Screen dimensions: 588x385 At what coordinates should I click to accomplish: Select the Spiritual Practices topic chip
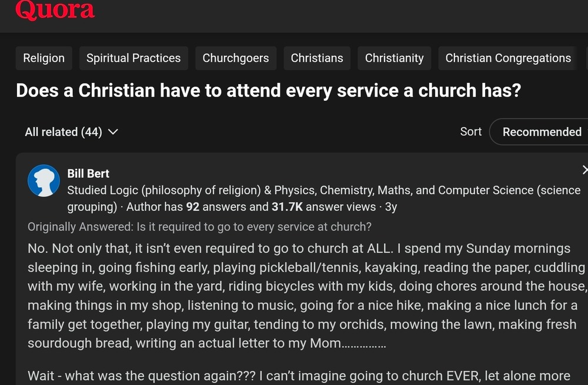133,58
